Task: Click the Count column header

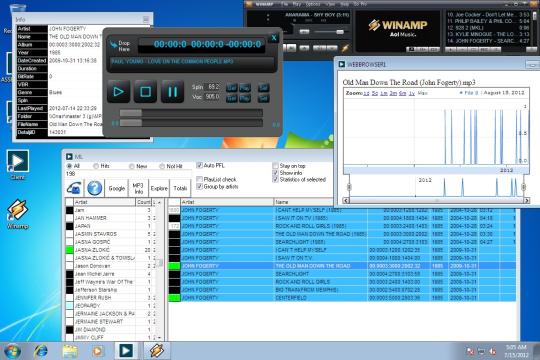Action: click(x=144, y=202)
